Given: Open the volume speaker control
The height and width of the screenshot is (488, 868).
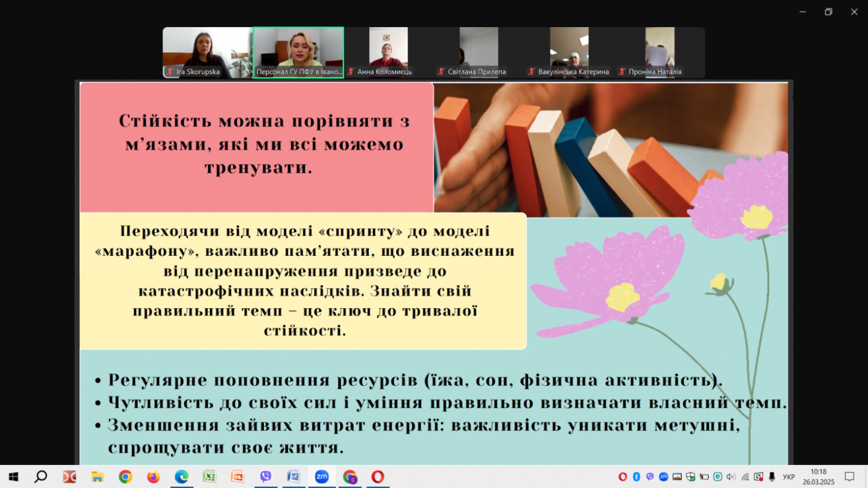Looking at the screenshot, I should pos(731,477).
